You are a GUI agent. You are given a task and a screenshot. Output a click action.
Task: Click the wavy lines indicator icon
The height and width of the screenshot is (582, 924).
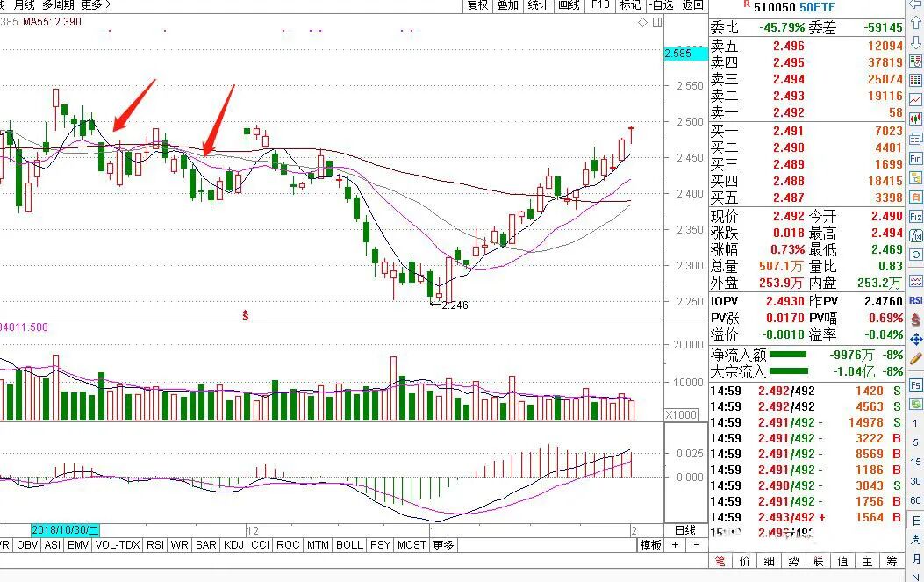point(916,281)
